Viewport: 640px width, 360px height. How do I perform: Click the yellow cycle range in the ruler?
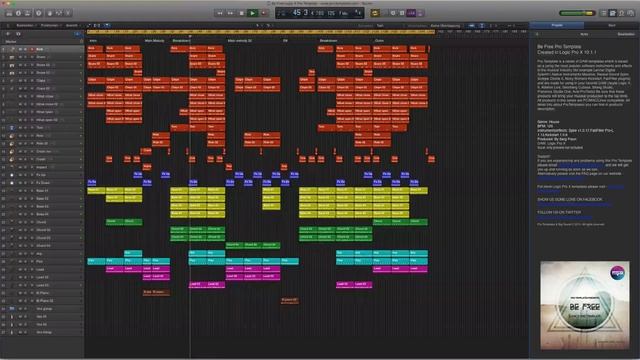260,32
